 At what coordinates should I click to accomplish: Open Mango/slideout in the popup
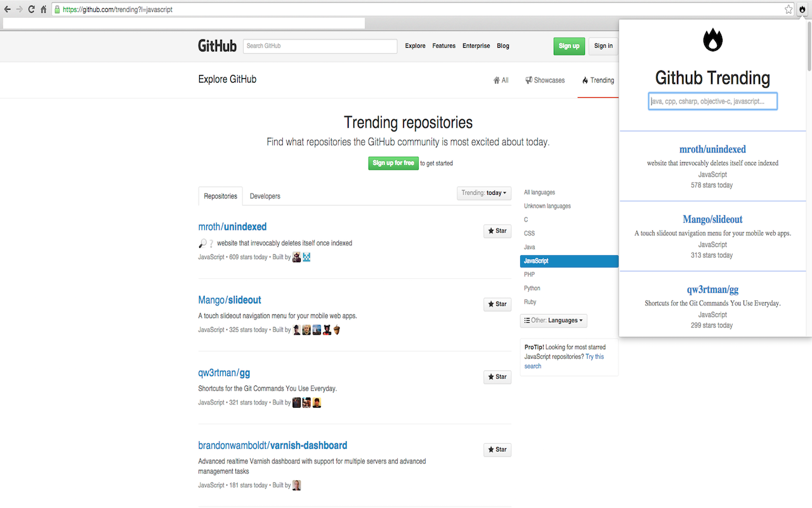(713, 219)
